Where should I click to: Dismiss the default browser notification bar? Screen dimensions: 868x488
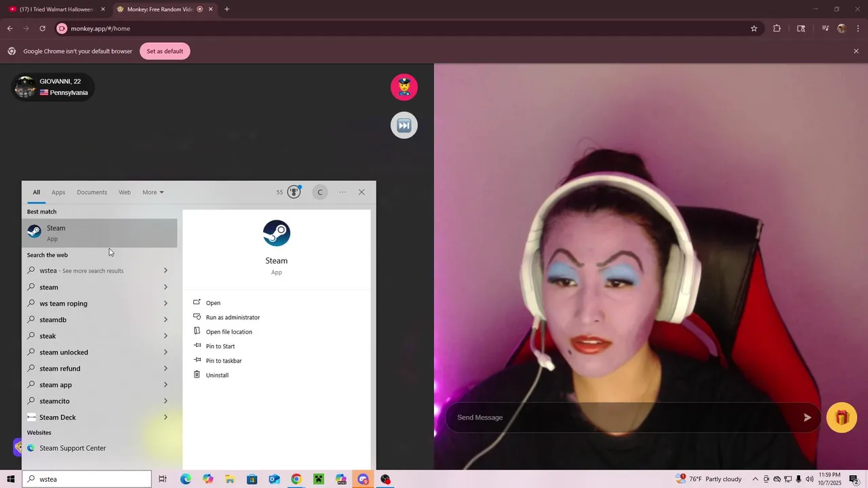[x=856, y=52]
